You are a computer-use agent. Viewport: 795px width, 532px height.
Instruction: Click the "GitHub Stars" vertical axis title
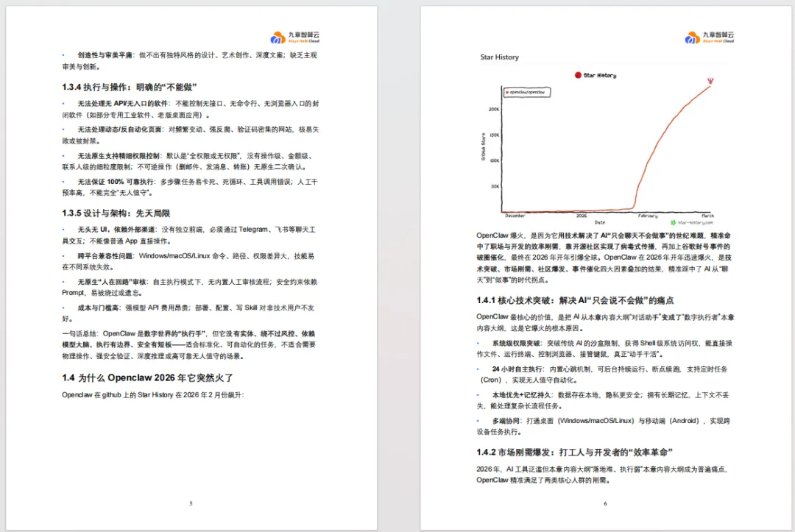(483, 147)
